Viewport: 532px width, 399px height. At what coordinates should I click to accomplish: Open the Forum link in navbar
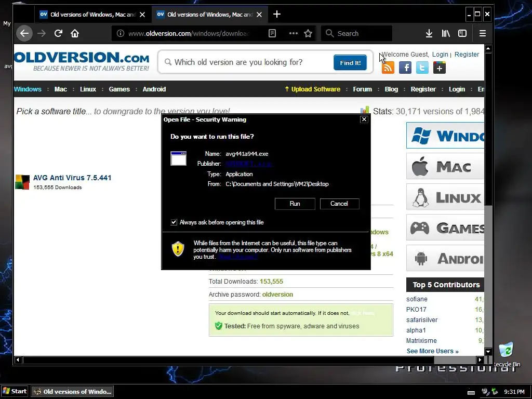(x=362, y=89)
